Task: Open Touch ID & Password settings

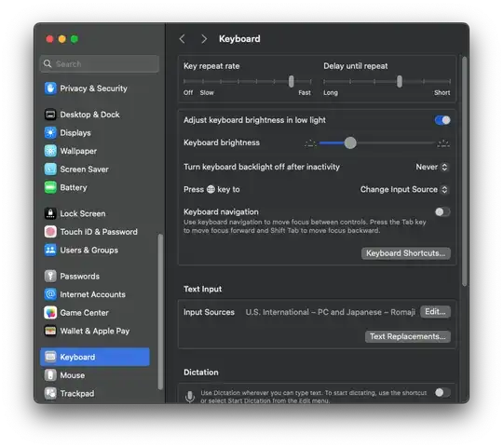Action: click(x=95, y=232)
